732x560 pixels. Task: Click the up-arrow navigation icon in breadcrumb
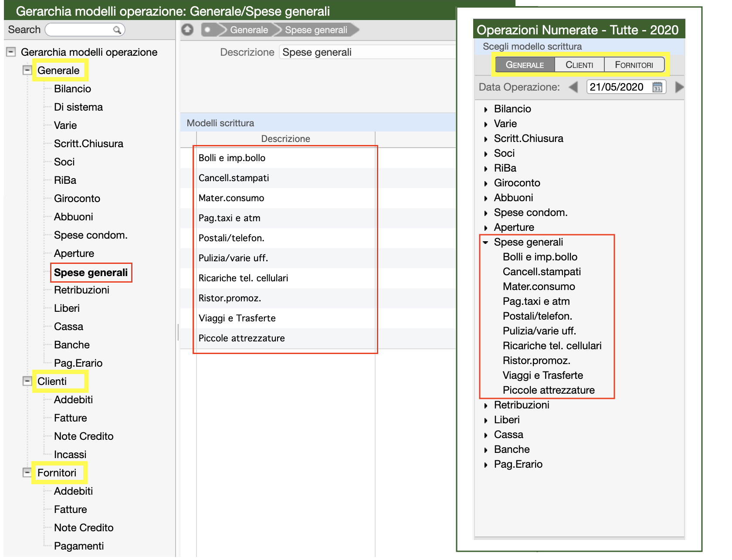[188, 30]
